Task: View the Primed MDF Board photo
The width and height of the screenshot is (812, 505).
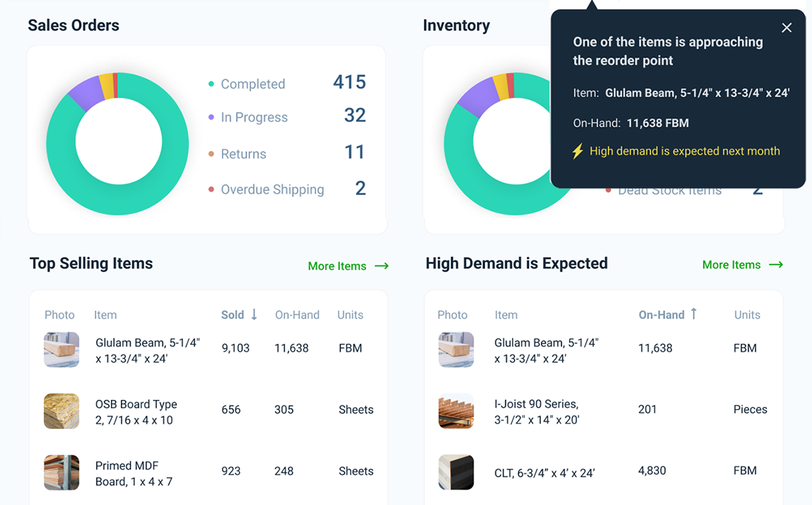Action: point(62,472)
